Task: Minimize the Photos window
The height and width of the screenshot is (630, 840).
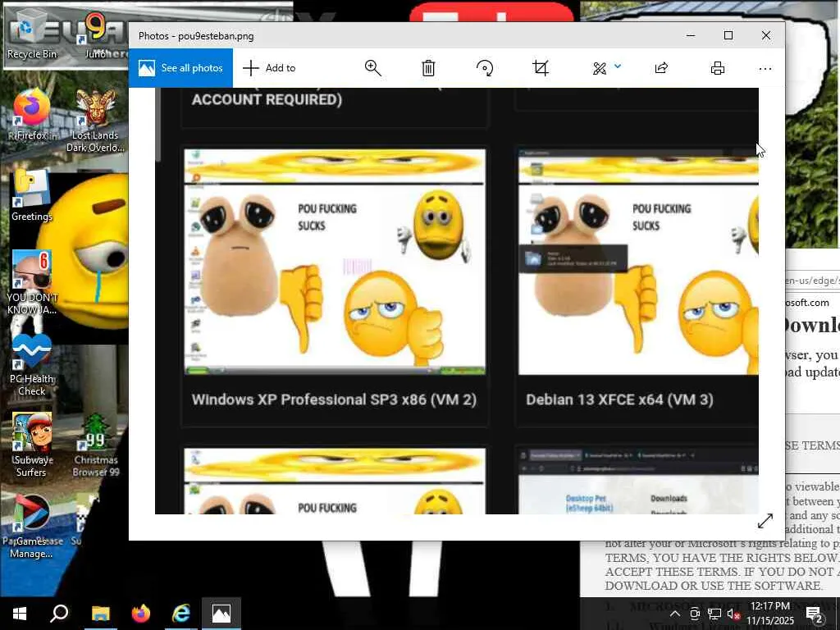Action: point(691,35)
